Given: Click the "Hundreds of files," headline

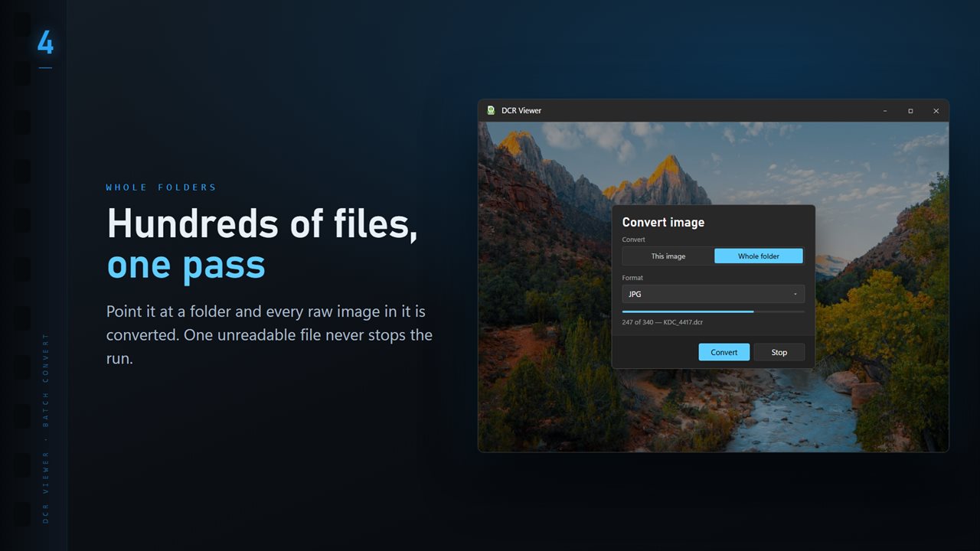Looking at the screenshot, I should (263, 225).
